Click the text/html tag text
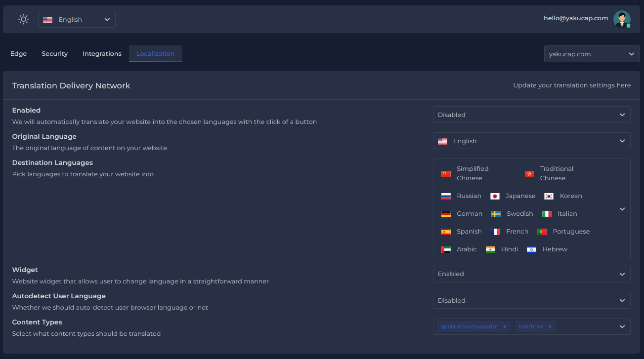The image size is (644, 359). click(531, 326)
